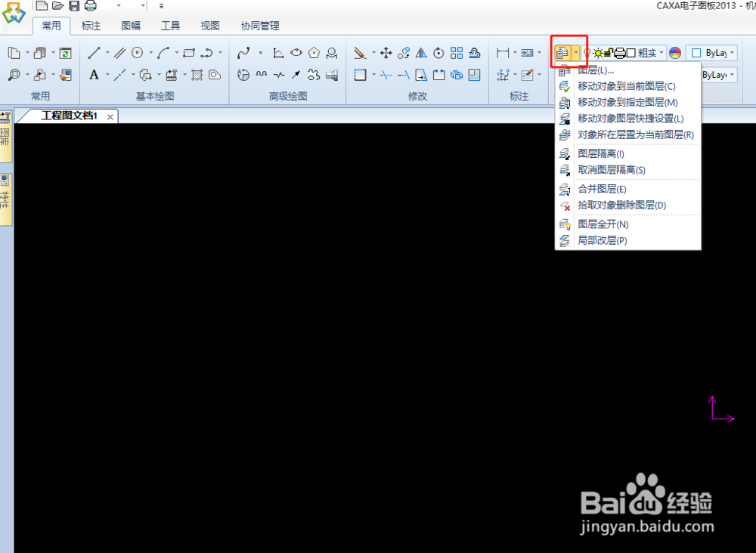Choose 合并图层(E) menu entry
This screenshot has height=553, width=756.
627,189
